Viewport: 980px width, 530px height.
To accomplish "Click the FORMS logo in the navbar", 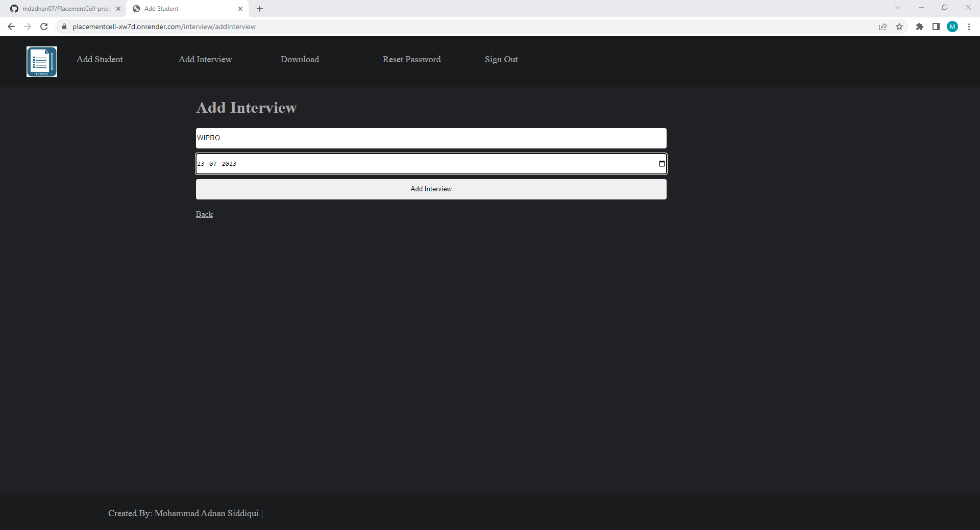I will pyautogui.click(x=41, y=61).
